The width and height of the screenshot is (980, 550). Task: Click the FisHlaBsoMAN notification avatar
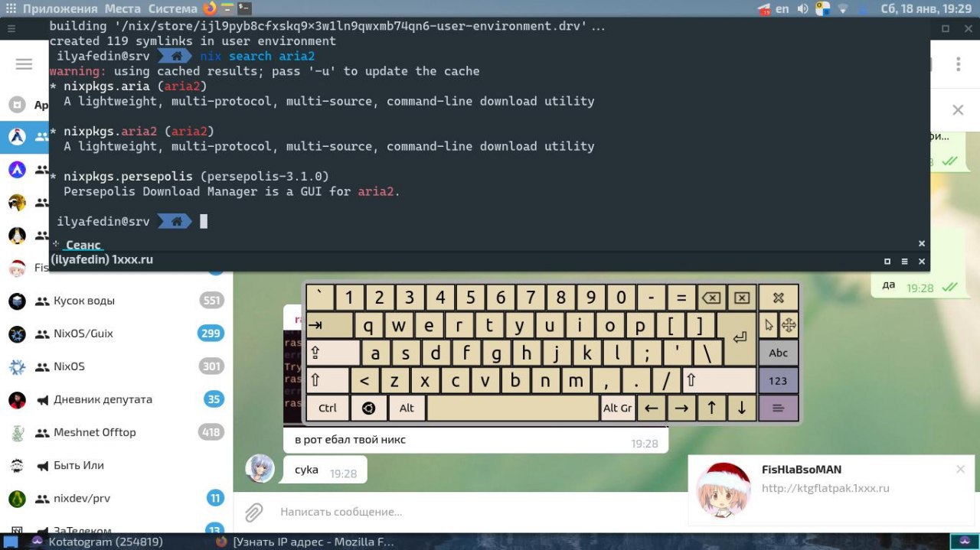coord(724,489)
